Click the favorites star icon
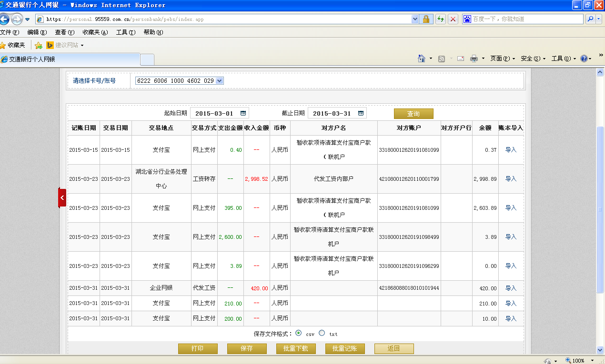The width and height of the screenshot is (605, 364). pos(4,45)
